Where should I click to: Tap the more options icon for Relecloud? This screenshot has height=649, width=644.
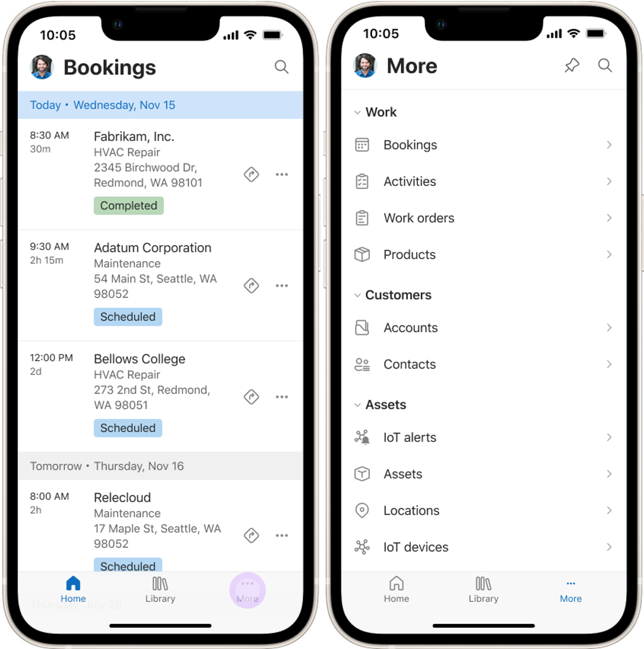(282, 535)
